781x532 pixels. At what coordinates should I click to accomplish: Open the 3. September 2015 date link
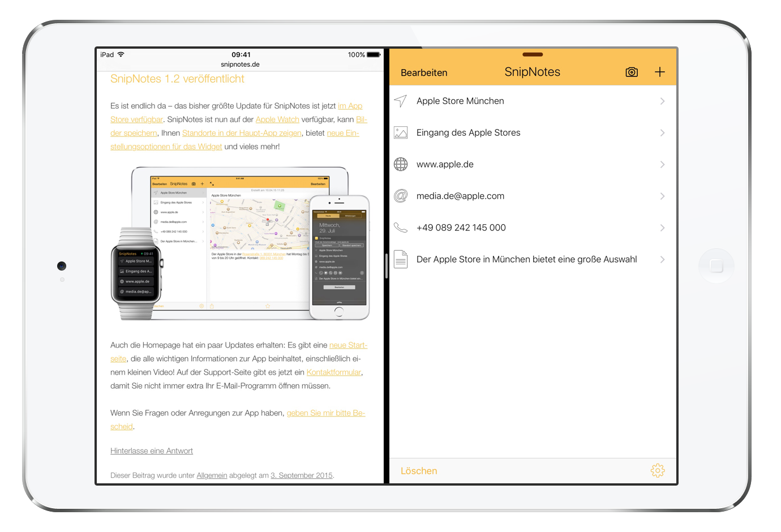coord(302,475)
